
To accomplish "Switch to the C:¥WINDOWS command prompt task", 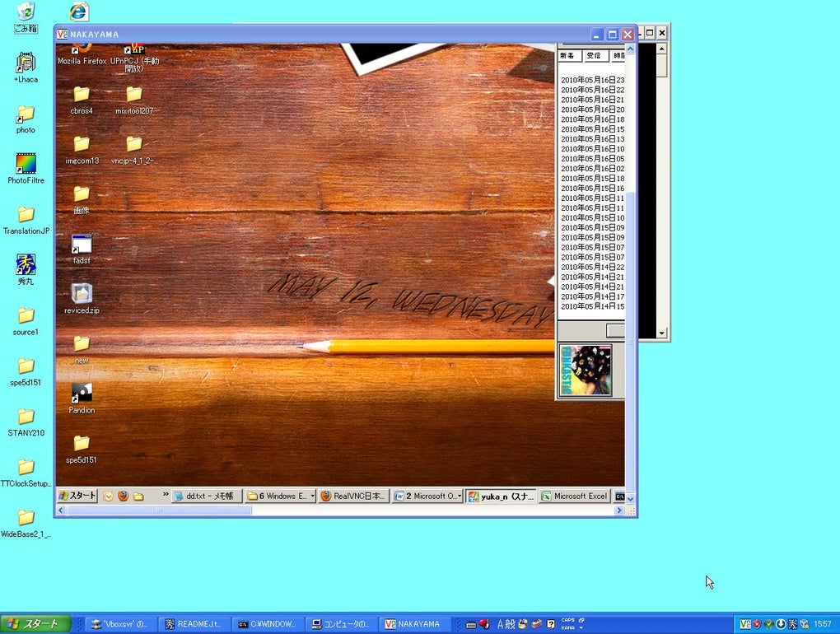I will click(267, 624).
